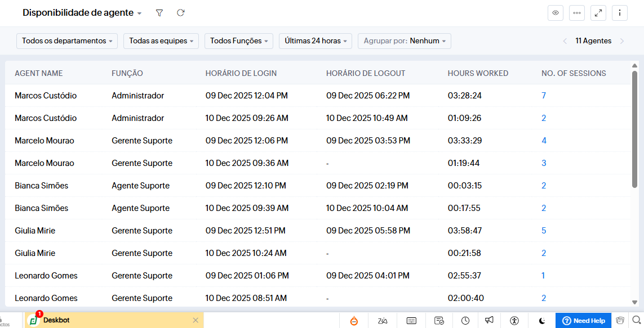This screenshot has height=328, width=644.
Task: Refresh the agent availability report
Action: coord(180,13)
